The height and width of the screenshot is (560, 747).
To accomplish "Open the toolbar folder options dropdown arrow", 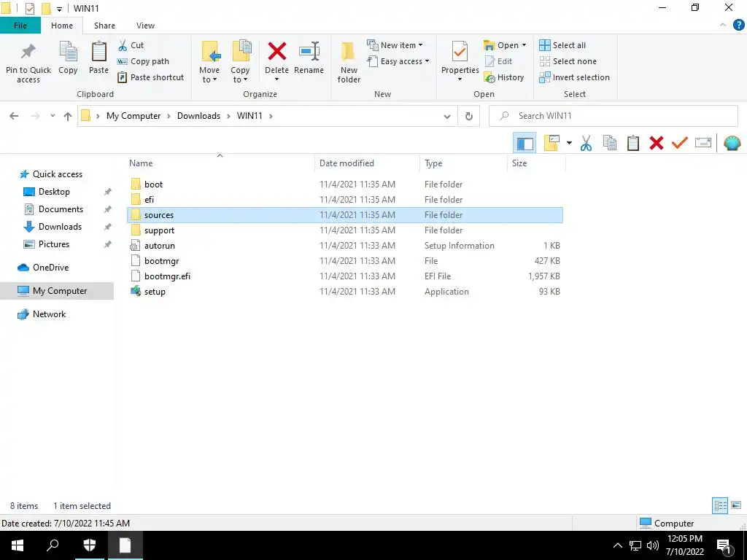I will [x=569, y=143].
